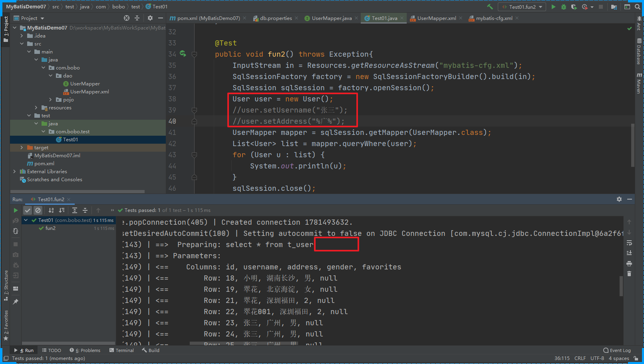Open Project panel settings gear

click(150, 18)
